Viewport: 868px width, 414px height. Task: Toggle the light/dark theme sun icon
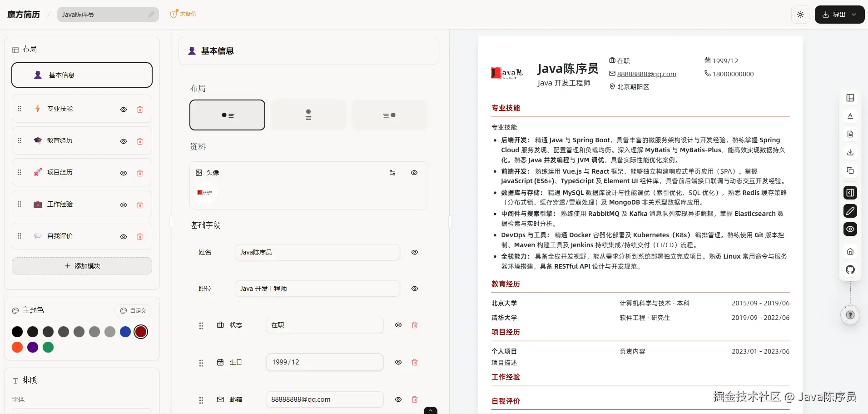coord(800,15)
